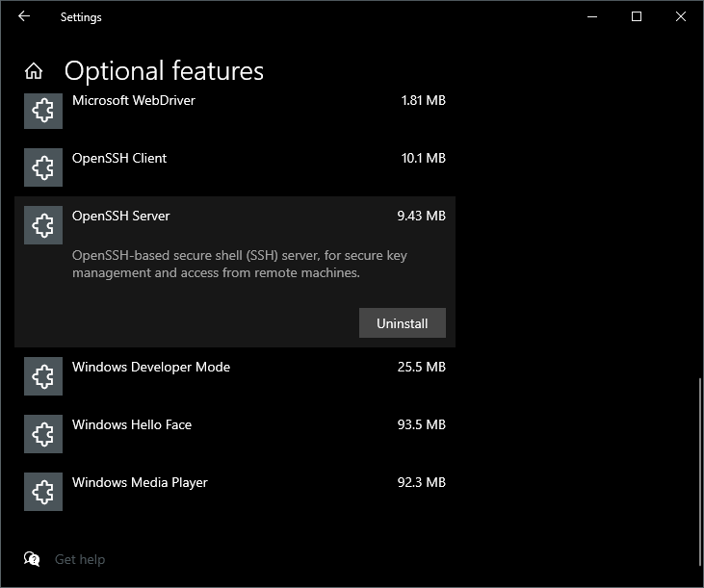The width and height of the screenshot is (704, 588).
Task: Maximize the Settings window
Action: pos(637,16)
